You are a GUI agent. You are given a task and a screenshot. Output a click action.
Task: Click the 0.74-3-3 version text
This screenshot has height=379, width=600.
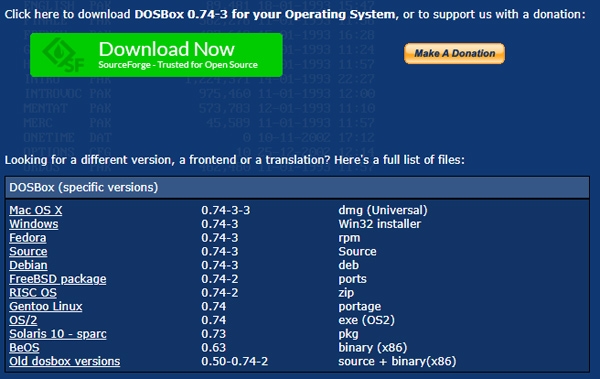tap(226, 210)
